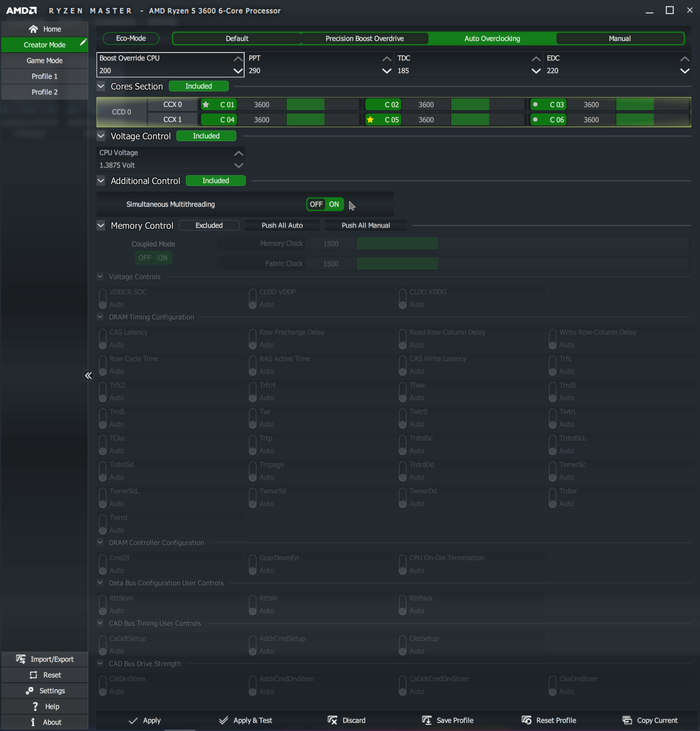Collapse sidebar with double-chevron arrow

88,376
